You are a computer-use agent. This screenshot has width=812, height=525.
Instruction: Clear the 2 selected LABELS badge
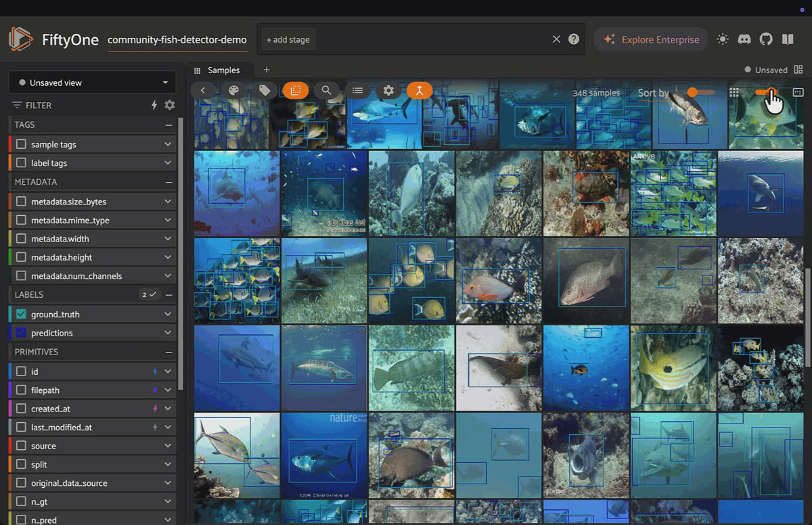pyautogui.click(x=149, y=294)
